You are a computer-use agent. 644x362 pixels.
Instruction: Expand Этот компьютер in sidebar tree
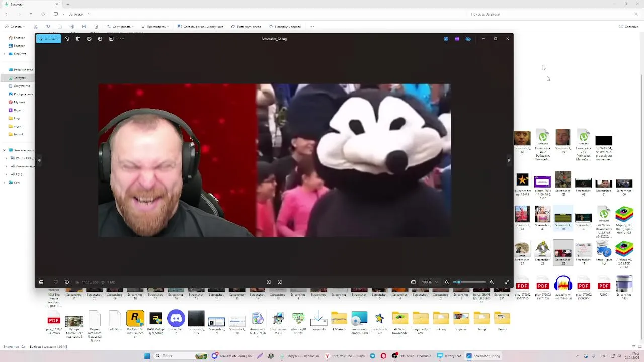(x=4, y=150)
